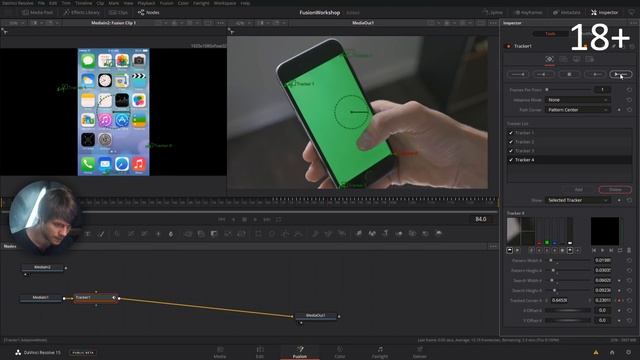Screen dimensions: 640x360
Task: Click the Tracked Center 4 X value field
Action: (559, 300)
